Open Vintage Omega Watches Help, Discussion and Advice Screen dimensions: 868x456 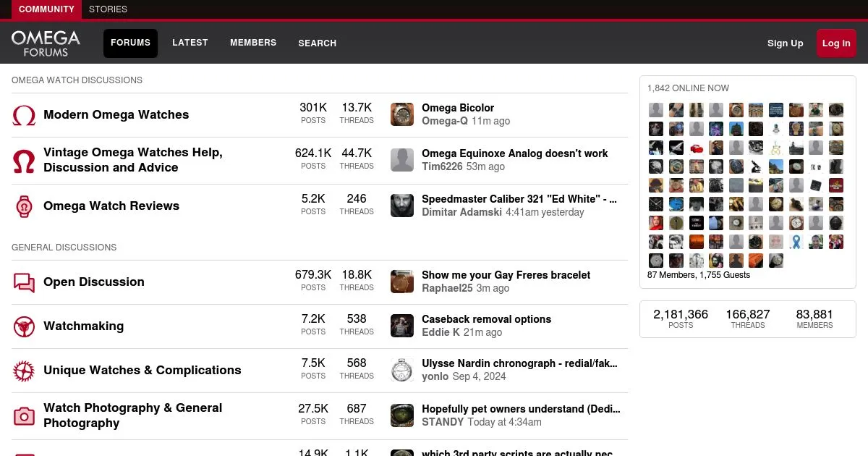point(133,160)
